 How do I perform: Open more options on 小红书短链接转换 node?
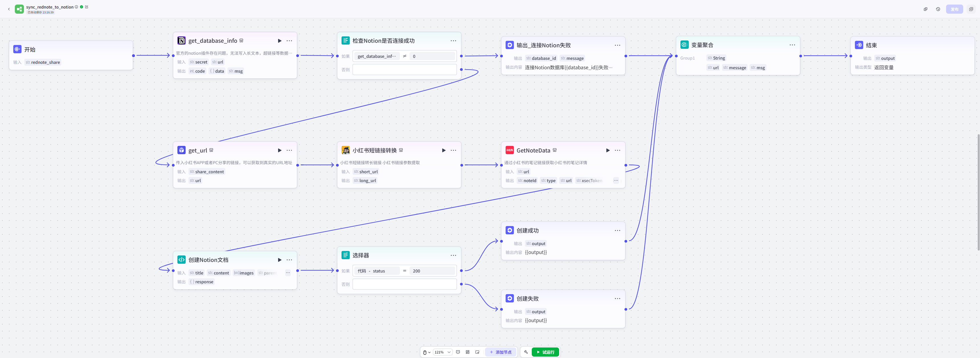(453, 150)
